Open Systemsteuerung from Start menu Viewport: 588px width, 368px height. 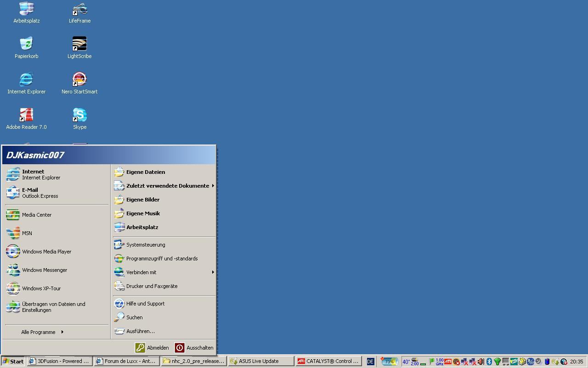tap(164, 245)
